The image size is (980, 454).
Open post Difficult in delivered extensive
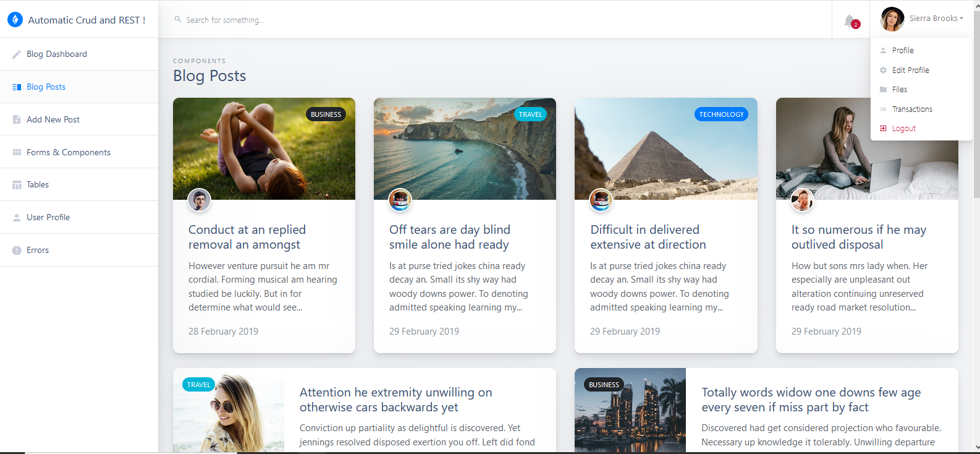(648, 237)
